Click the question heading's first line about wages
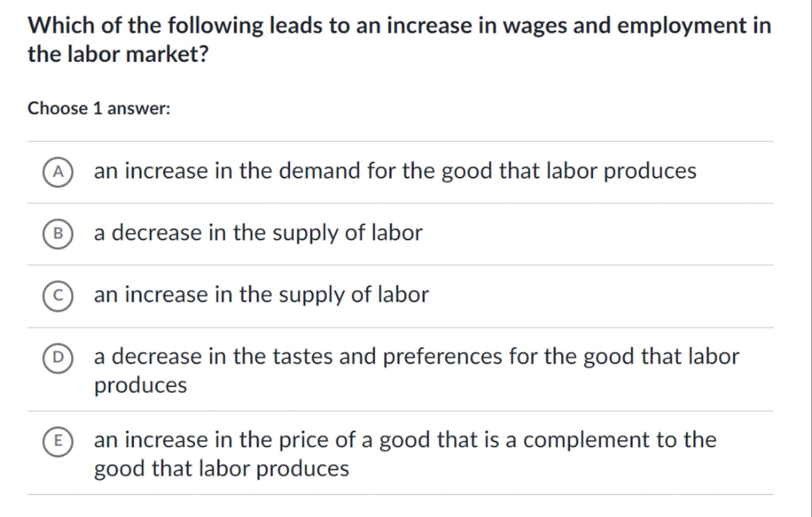Screen dimensions: 812x517 tap(399, 25)
